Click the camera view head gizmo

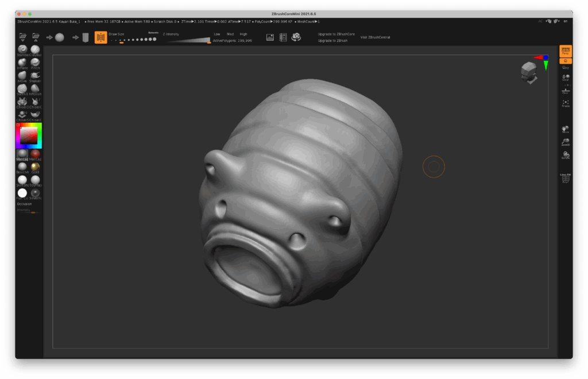pyautogui.click(x=529, y=72)
